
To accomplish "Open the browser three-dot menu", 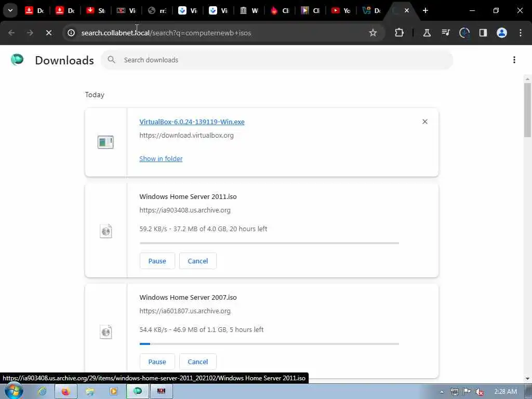I will tap(521, 33).
